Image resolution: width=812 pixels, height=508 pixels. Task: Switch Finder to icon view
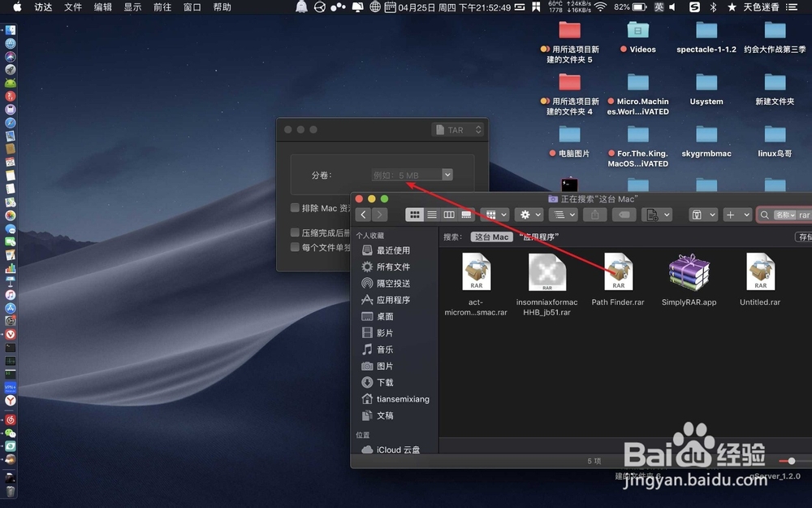coord(414,215)
